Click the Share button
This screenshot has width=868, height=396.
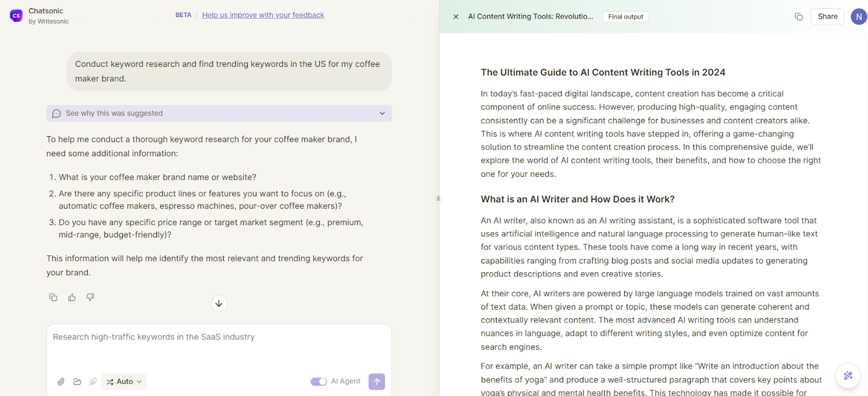pos(827,17)
